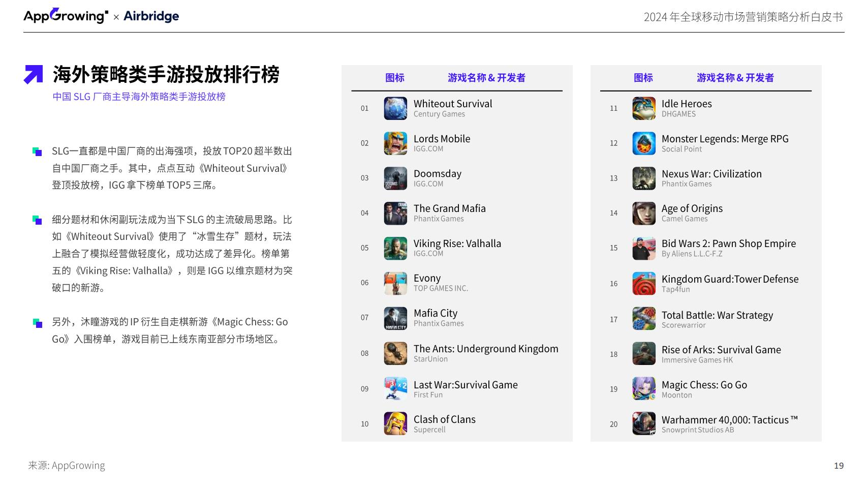
Task: Click The Grand Mafia title text
Action: [x=450, y=208]
